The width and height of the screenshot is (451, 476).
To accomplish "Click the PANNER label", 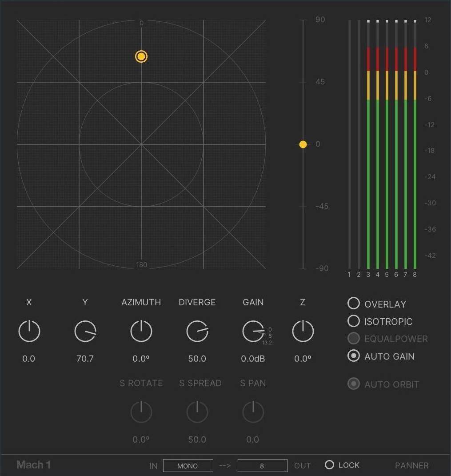I will click(412, 465).
